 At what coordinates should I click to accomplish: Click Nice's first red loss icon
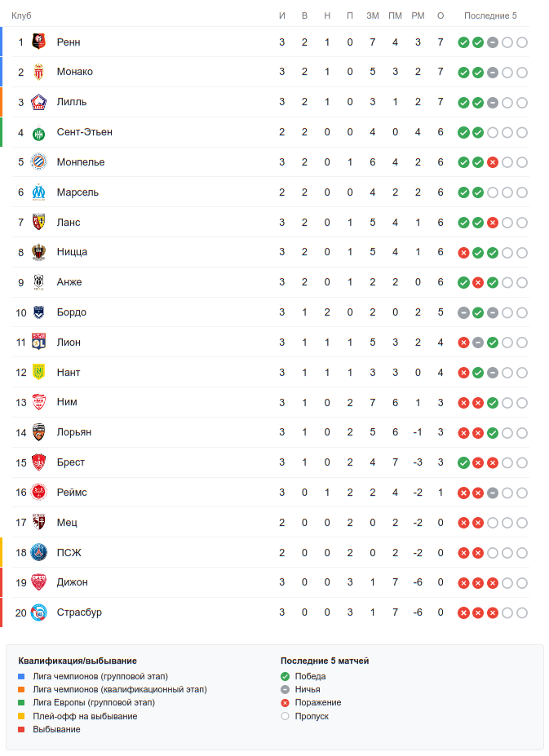463,253
